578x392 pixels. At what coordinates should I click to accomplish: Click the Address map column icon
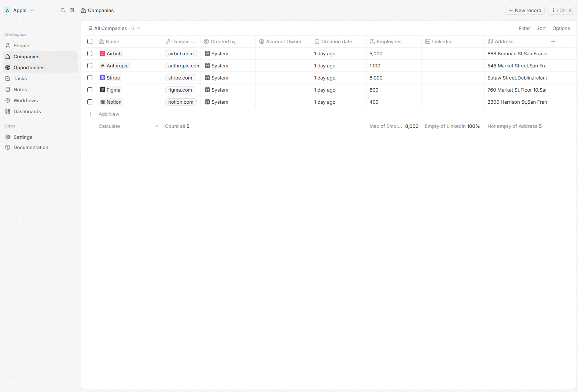tap(490, 41)
